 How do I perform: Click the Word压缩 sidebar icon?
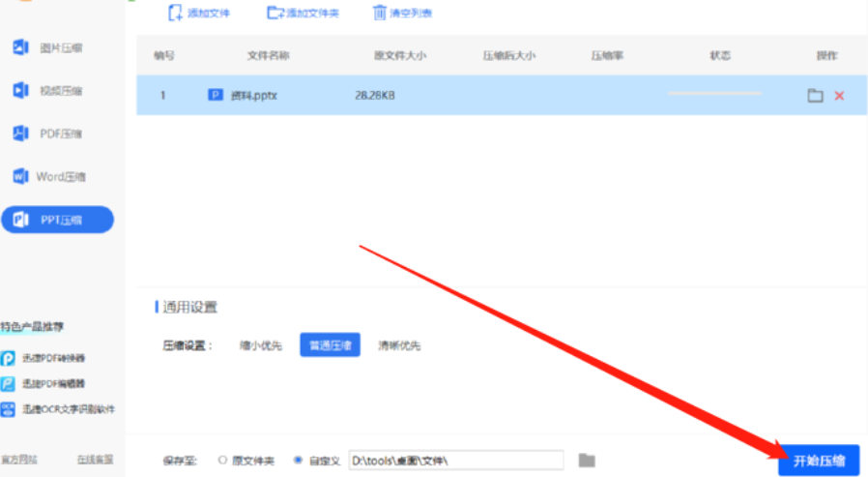click(20, 177)
